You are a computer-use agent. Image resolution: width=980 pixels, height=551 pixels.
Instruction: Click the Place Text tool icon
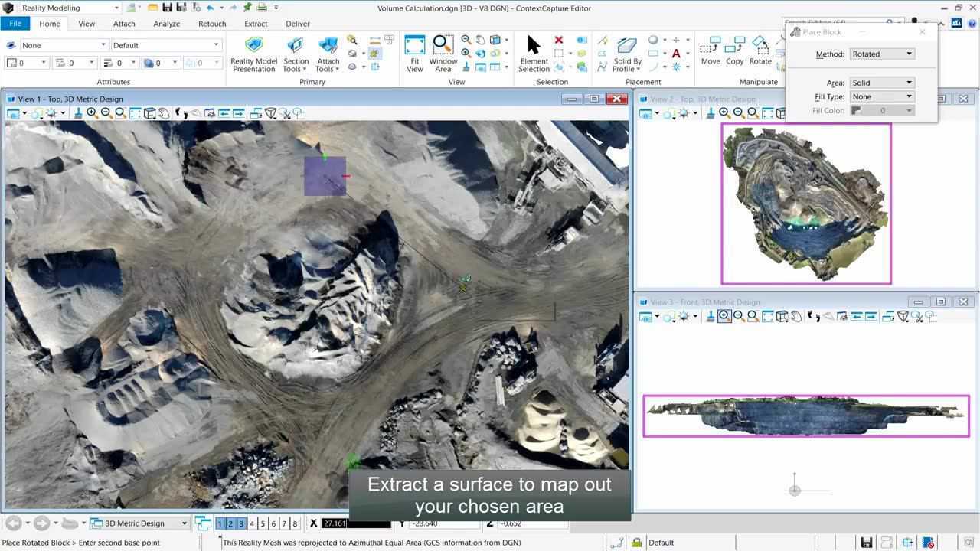676,54
